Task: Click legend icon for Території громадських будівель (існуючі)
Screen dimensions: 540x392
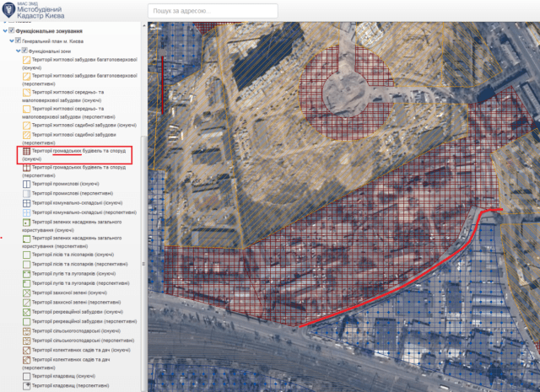Action: pos(26,151)
